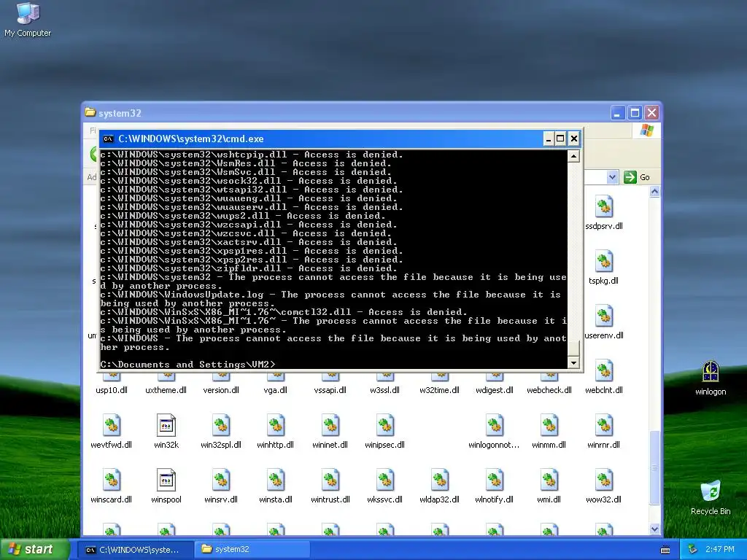Screen dimensions: 747x560
Task: Select the win32k file icon
Action: click(166, 425)
